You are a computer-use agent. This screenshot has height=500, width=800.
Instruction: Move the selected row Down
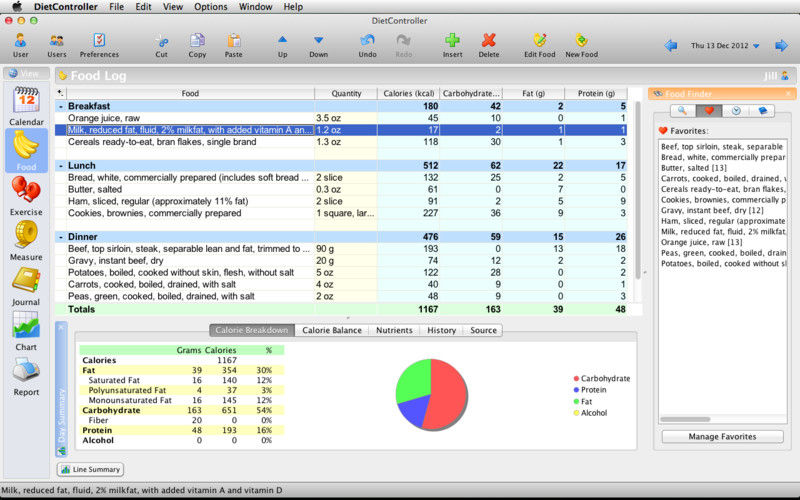point(318,45)
